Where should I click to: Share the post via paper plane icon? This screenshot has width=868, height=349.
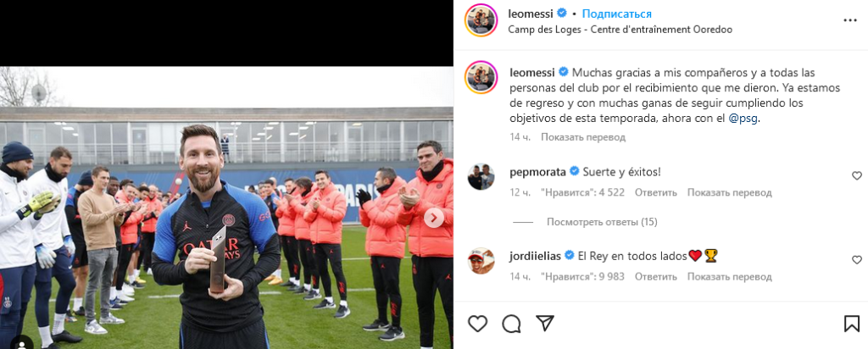point(545,324)
